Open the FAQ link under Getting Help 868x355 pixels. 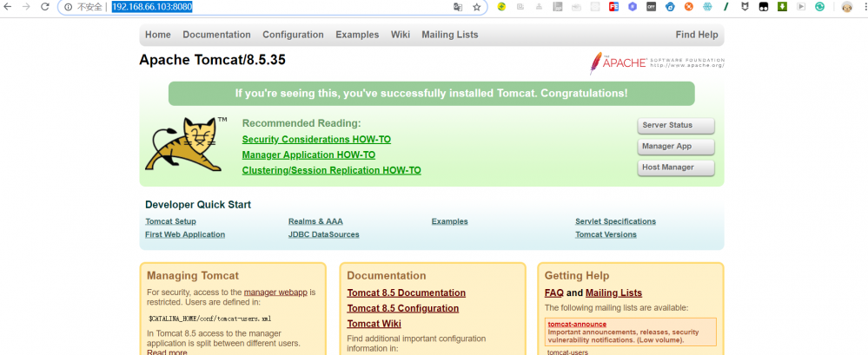pyautogui.click(x=554, y=293)
